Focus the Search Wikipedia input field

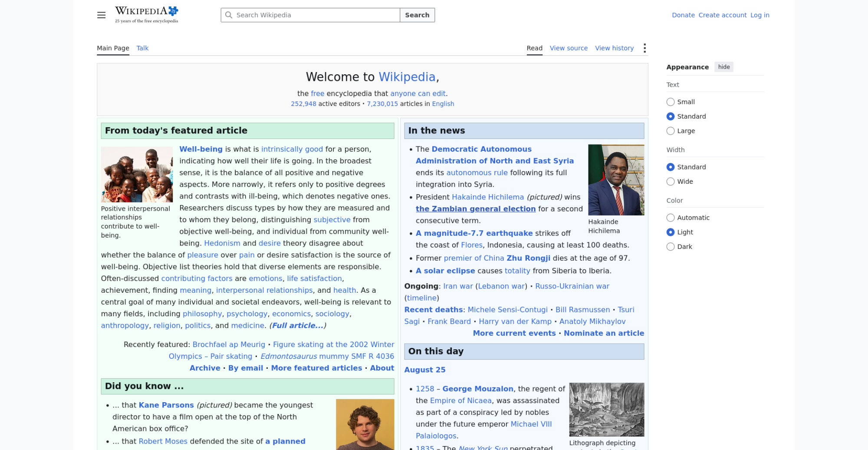310,15
